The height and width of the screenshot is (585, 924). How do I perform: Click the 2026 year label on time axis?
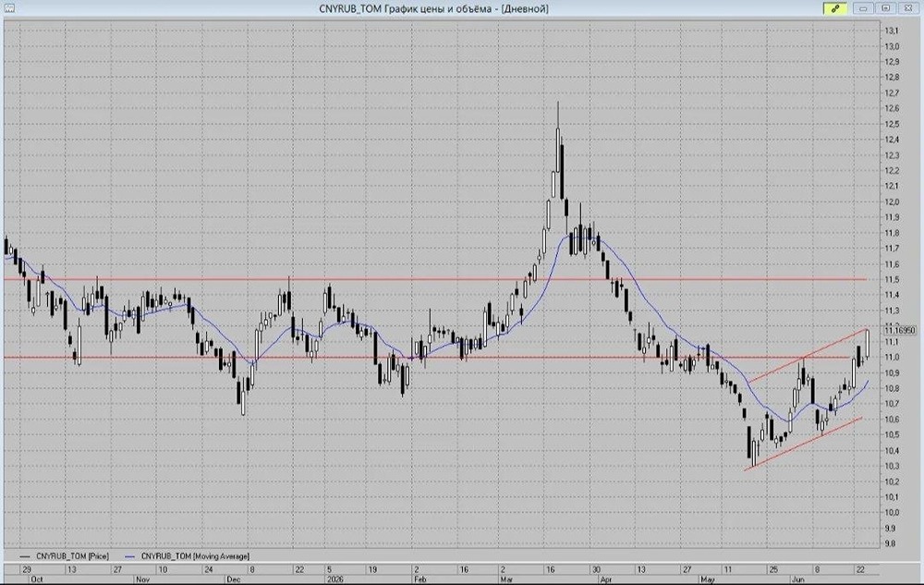(x=336, y=579)
